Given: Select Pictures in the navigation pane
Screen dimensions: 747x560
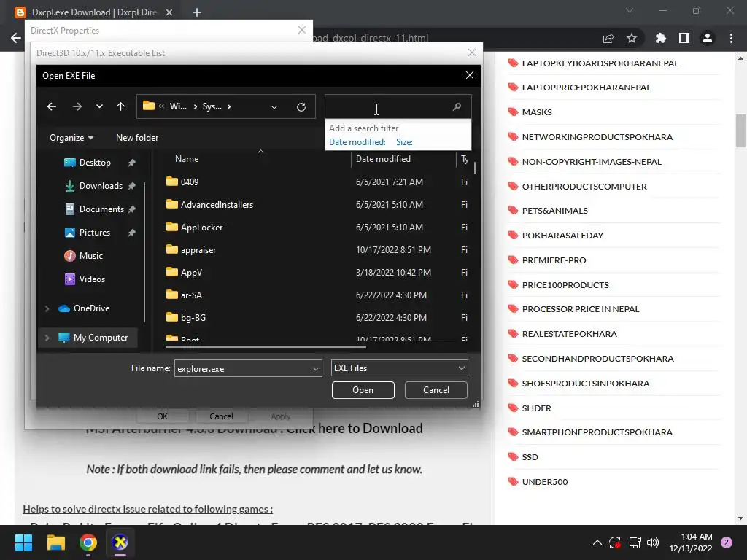Looking at the screenshot, I should pyautogui.click(x=94, y=233).
